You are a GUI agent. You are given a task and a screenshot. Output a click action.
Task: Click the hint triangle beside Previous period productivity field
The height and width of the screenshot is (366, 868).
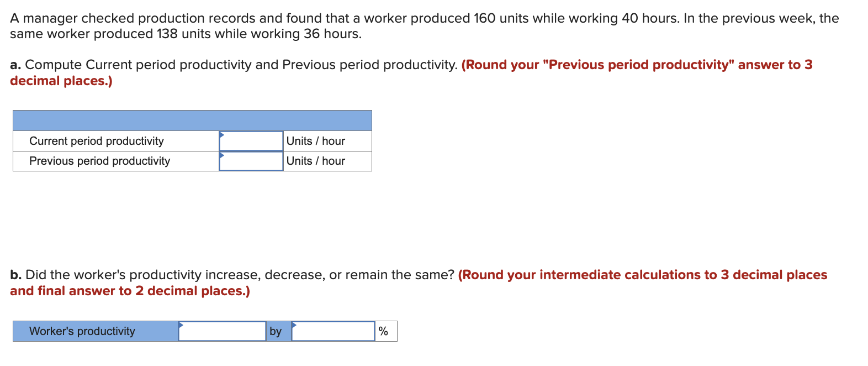[222, 154]
